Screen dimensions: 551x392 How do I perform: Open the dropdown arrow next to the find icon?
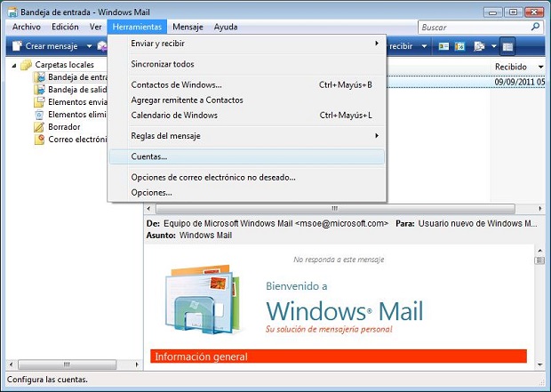coord(494,46)
